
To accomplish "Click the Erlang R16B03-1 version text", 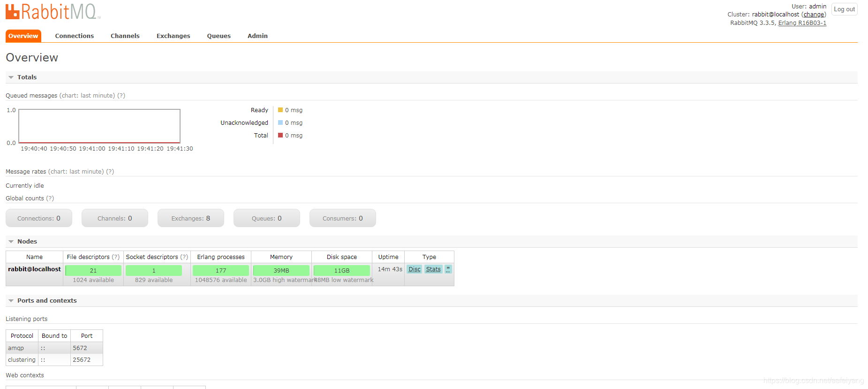I will tap(802, 23).
